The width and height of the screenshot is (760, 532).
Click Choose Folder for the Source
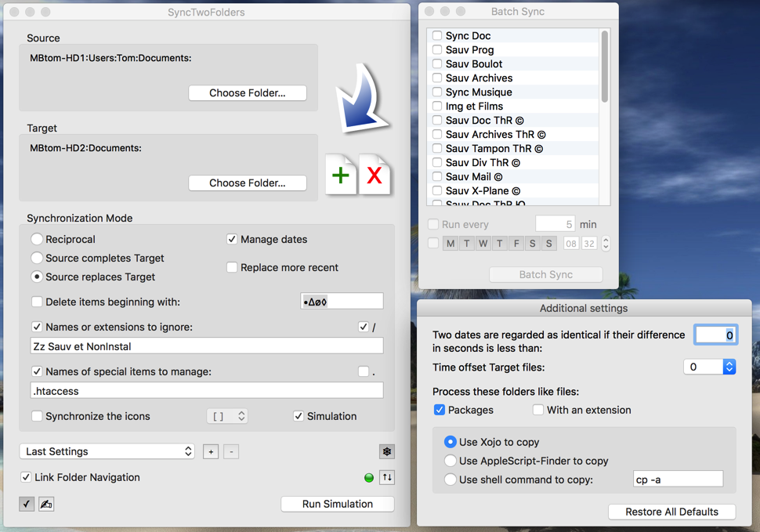click(247, 92)
